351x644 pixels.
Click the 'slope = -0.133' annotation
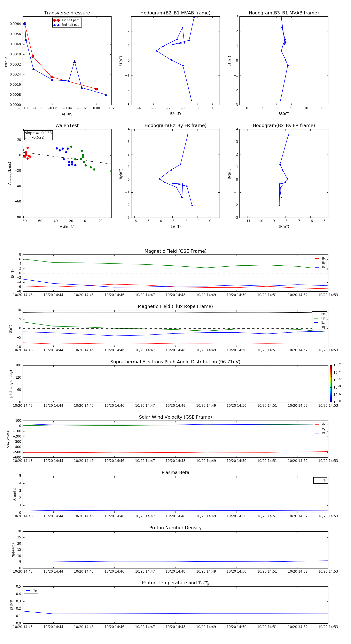[x=38, y=133]
